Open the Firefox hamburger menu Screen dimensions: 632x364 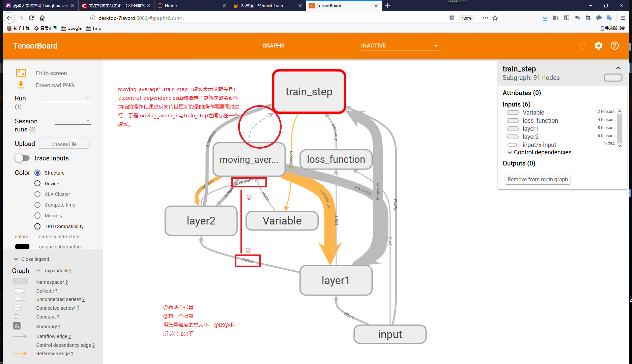(623, 18)
